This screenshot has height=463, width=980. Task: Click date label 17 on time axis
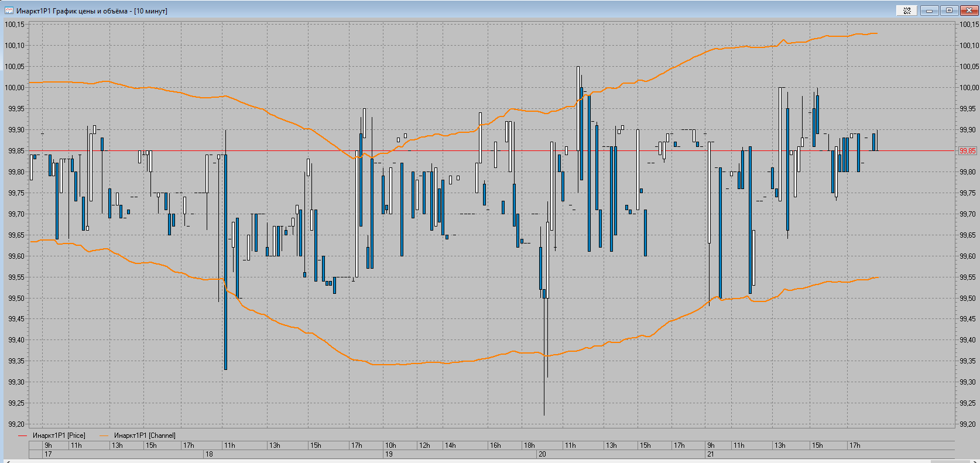pyautogui.click(x=48, y=454)
